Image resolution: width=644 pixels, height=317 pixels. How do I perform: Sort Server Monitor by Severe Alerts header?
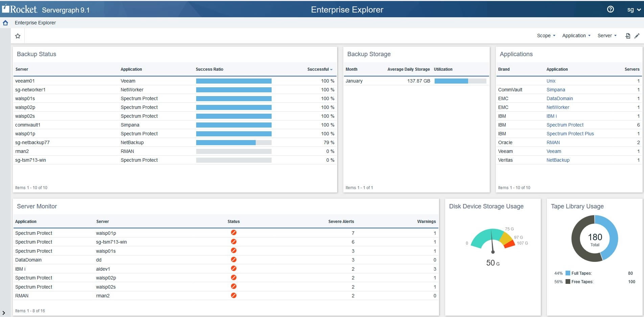341,222
